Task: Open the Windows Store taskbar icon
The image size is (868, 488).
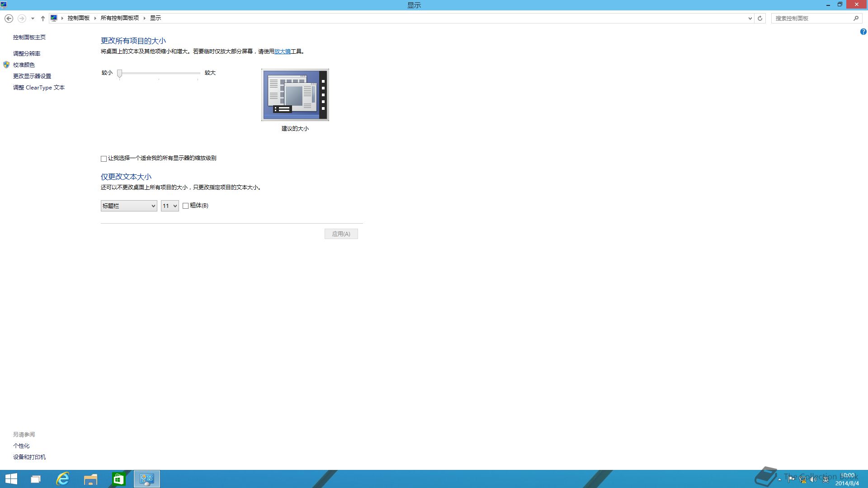Action: click(x=118, y=479)
